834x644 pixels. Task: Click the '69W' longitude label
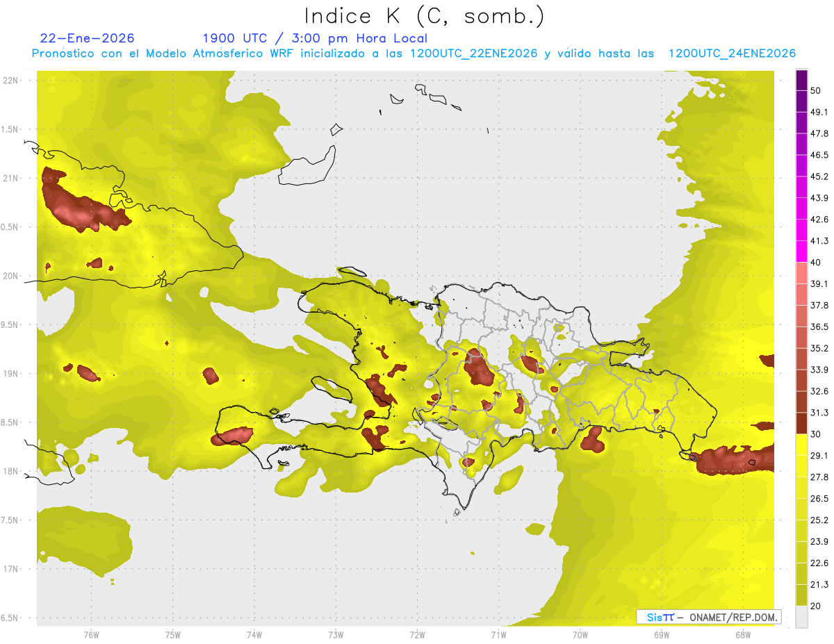click(x=661, y=634)
